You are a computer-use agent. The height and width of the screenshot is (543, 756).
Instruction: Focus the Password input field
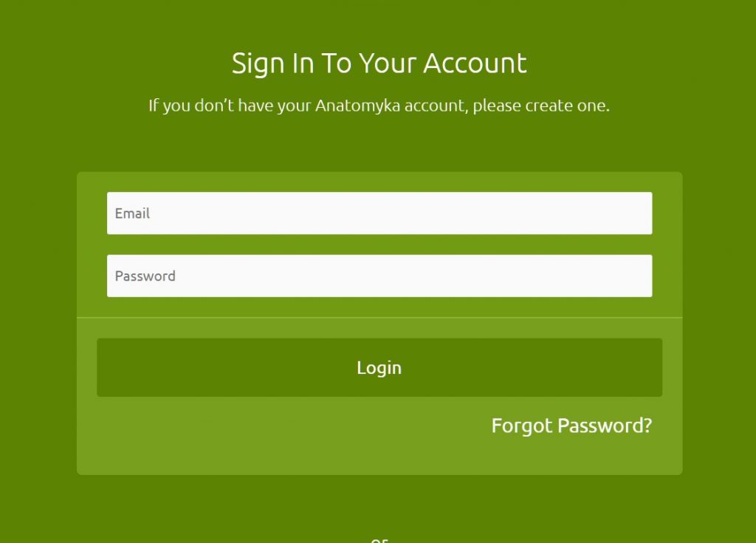[379, 276]
